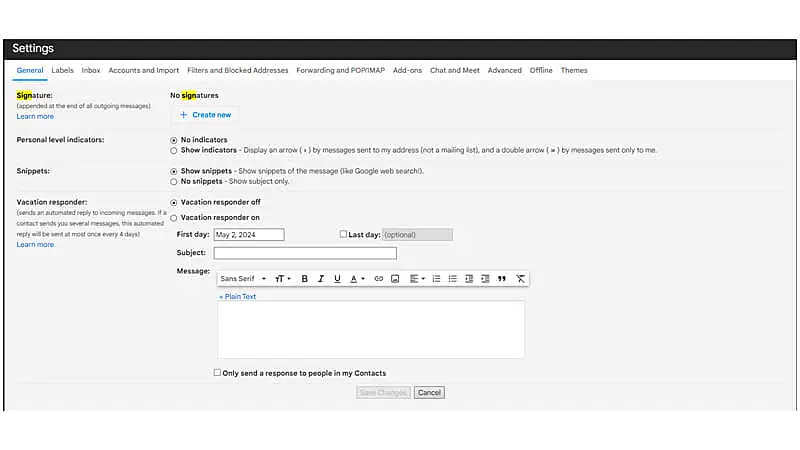Image resolution: width=800 pixels, height=450 pixels.
Task: Open the General settings tab
Action: [30, 70]
